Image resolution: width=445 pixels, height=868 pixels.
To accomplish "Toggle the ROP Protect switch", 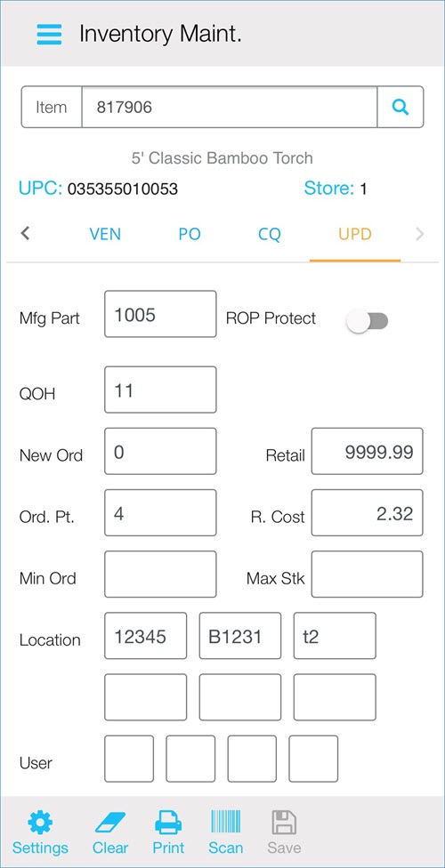I will tap(367, 320).
